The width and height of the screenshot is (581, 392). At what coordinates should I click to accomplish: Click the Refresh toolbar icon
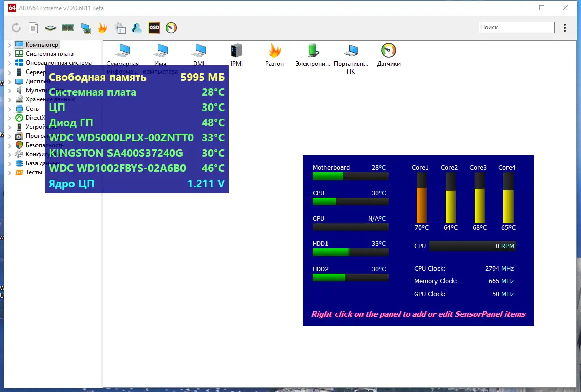[16, 28]
